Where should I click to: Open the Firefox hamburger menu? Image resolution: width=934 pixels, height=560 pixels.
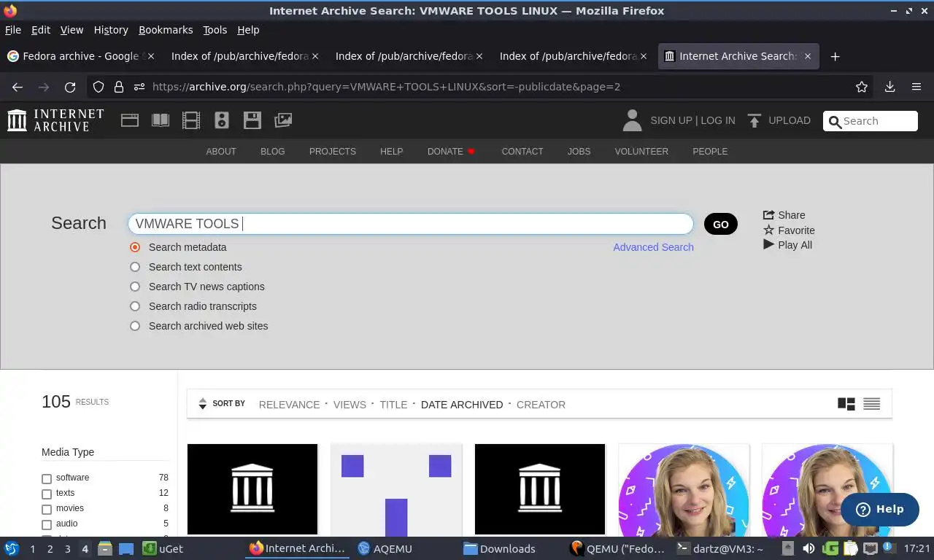point(916,87)
